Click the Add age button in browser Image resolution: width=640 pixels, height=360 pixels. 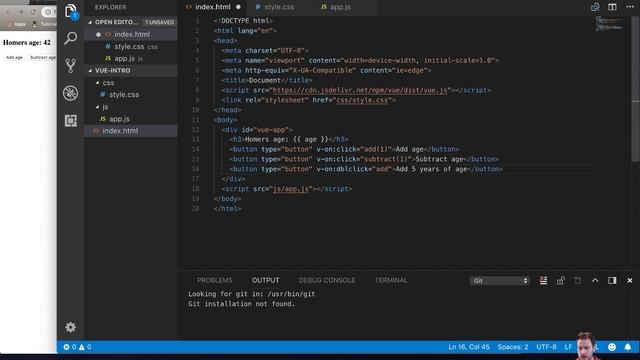[x=14, y=58]
